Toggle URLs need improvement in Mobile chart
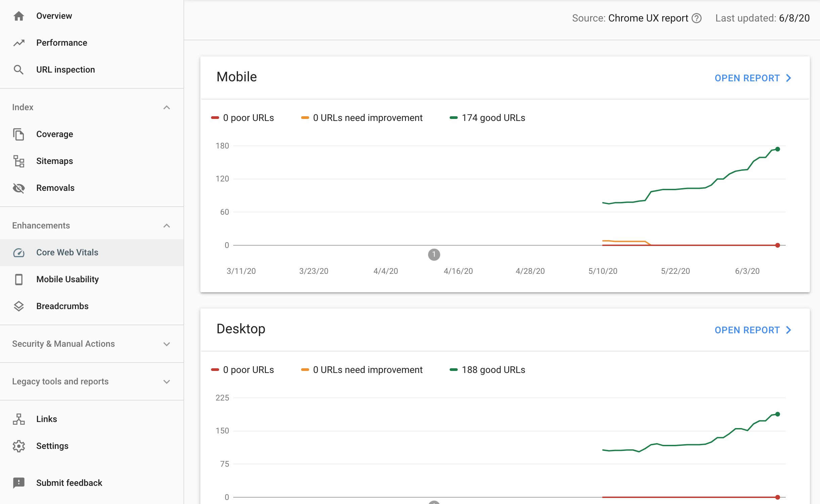Viewport: 820px width, 504px height. coord(362,118)
